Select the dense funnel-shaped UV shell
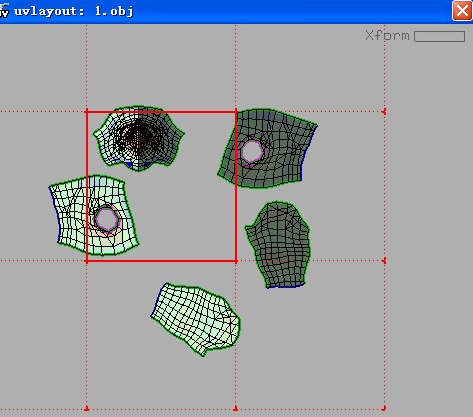 (139, 138)
